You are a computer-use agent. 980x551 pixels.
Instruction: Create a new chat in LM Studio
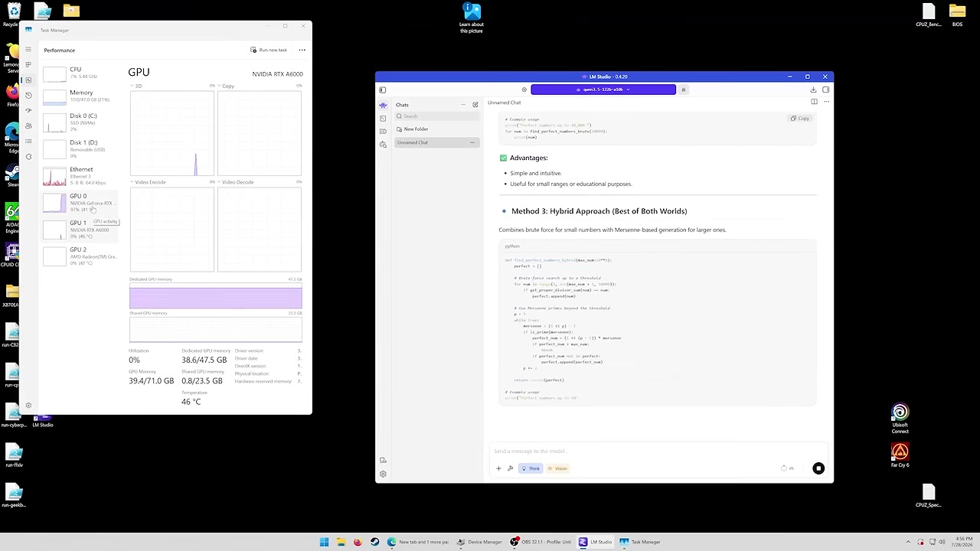(x=475, y=105)
